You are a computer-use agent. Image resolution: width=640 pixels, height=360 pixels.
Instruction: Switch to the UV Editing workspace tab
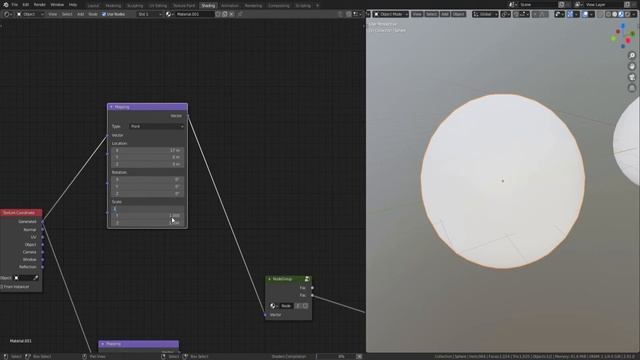[158, 6]
